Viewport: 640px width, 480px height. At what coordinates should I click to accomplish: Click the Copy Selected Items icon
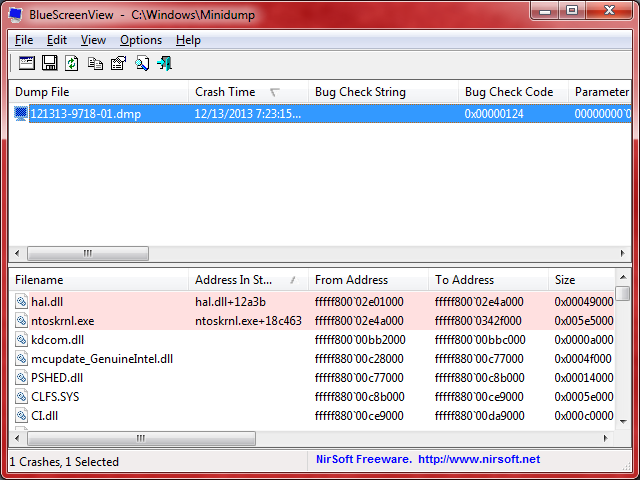pyautogui.click(x=95, y=64)
